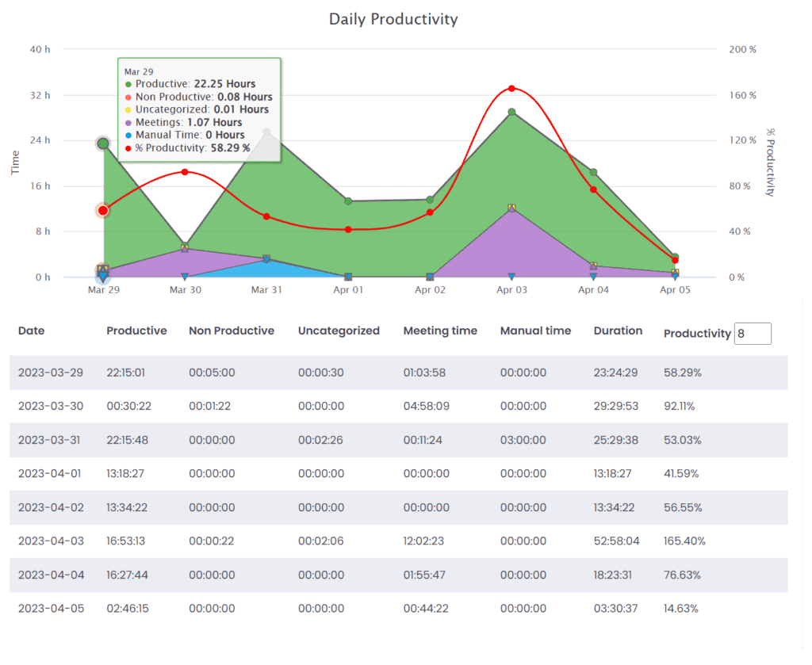This screenshot has width=812, height=665.
Task: Click the 92.11% productivity value
Action: pos(680,407)
